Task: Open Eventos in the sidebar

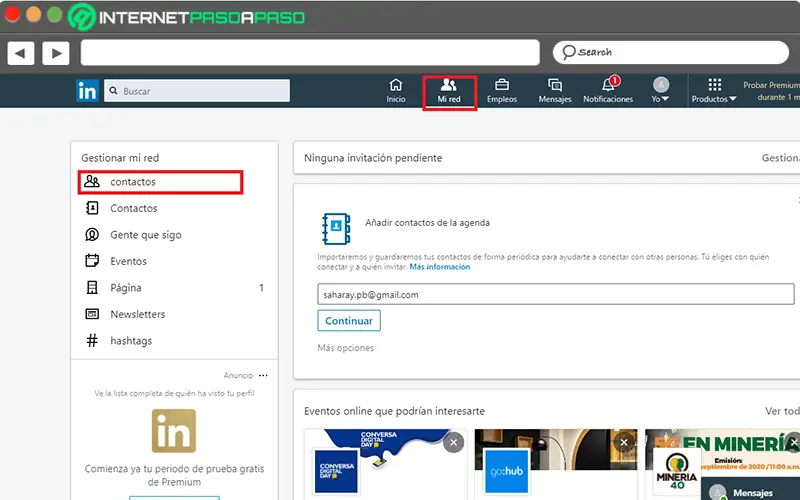Action: click(129, 261)
